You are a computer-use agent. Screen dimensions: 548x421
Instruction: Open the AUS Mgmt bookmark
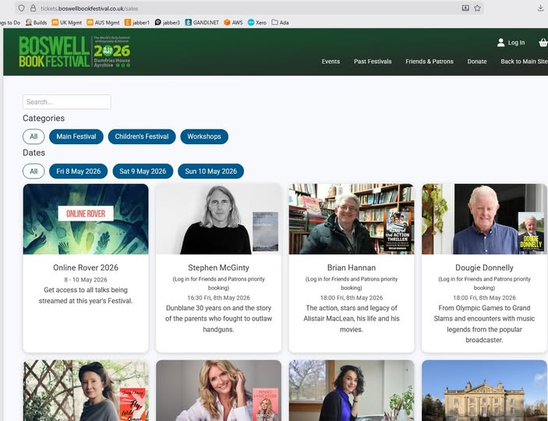pos(103,22)
